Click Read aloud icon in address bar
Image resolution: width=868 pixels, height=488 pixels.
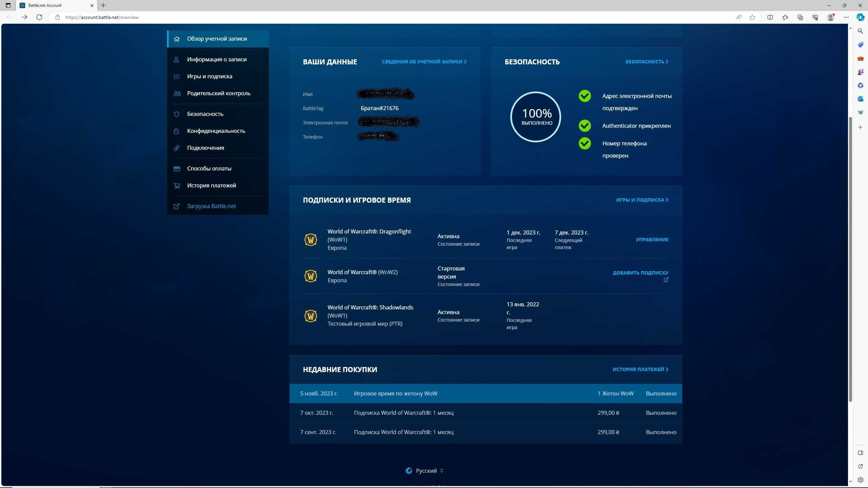point(739,17)
